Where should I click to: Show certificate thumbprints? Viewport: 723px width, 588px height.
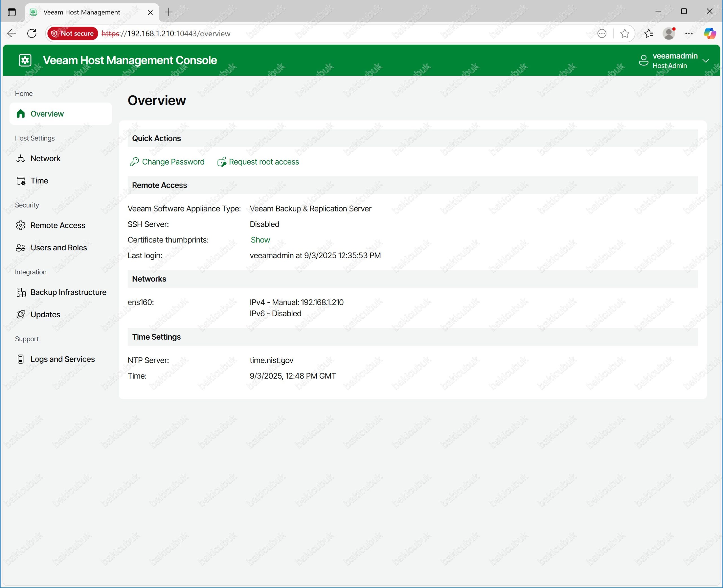(x=260, y=240)
